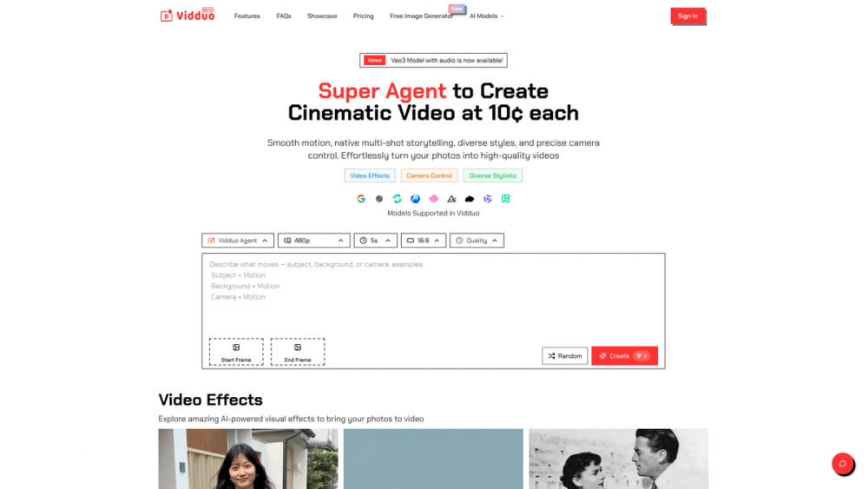This screenshot has width=868, height=489.
Task: Click the green R model icon
Action: click(506, 199)
